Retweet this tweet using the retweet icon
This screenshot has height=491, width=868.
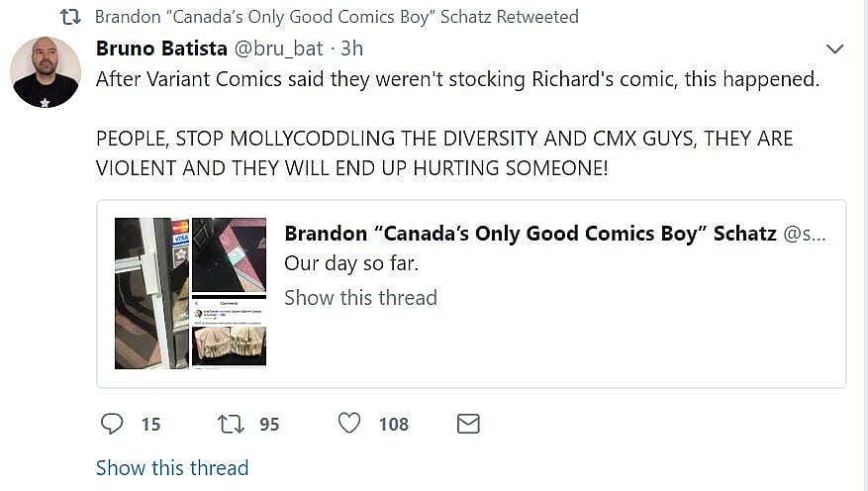229,424
